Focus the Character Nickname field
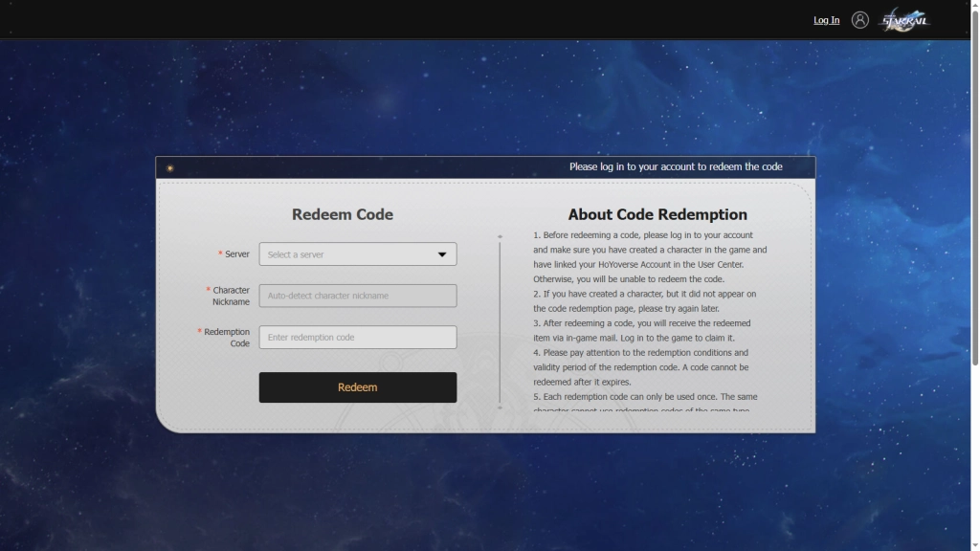This screenshot has height=551, width=980. [358, 296]
